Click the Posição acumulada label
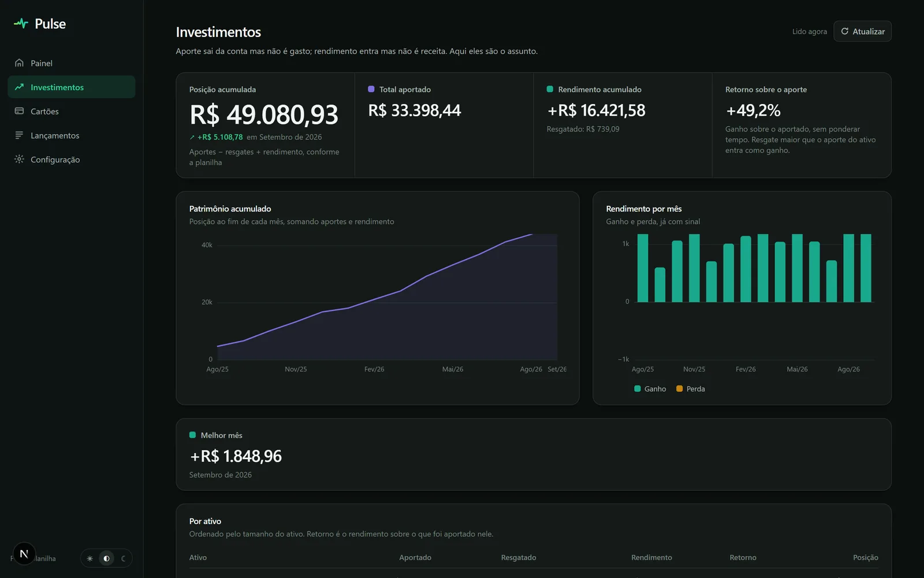924x578 pixels. coord(222,90)
